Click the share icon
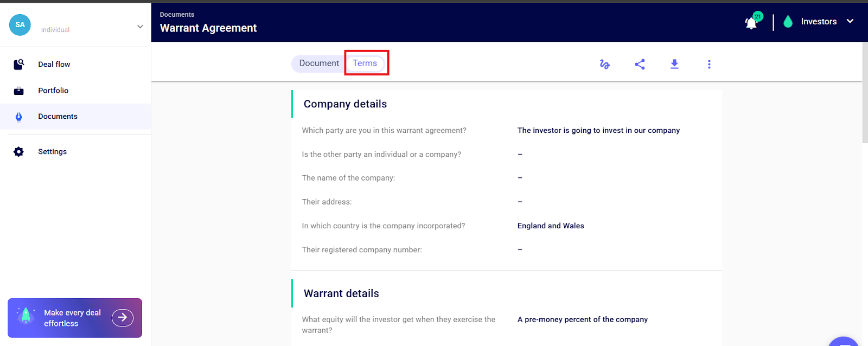 coord(640,65)
